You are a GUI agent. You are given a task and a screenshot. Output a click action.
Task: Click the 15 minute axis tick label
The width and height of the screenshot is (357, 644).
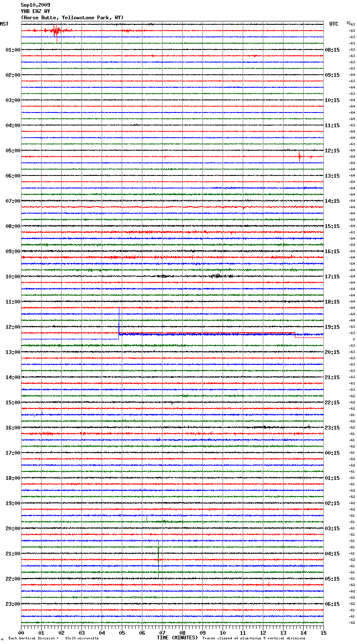tap(323, 633)
